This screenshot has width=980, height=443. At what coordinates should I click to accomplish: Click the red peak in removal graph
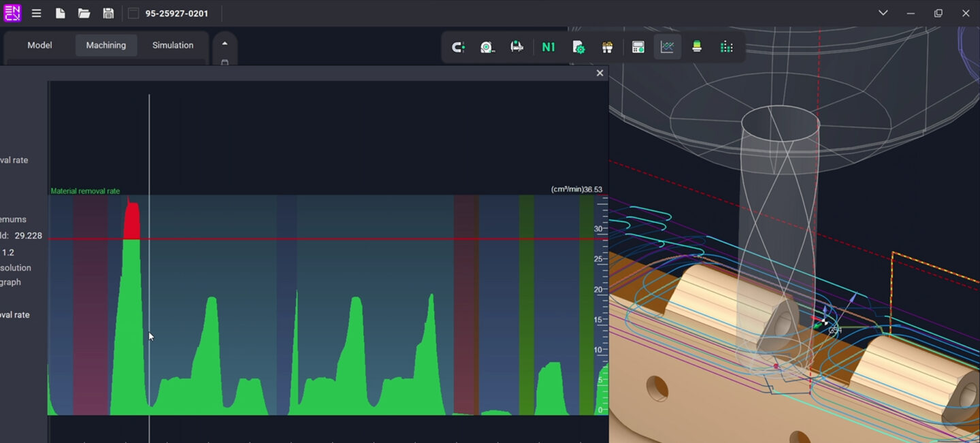132,221
